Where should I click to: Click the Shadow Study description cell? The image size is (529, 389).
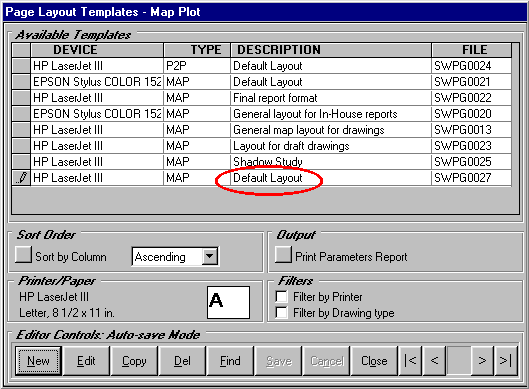[331, 162]
